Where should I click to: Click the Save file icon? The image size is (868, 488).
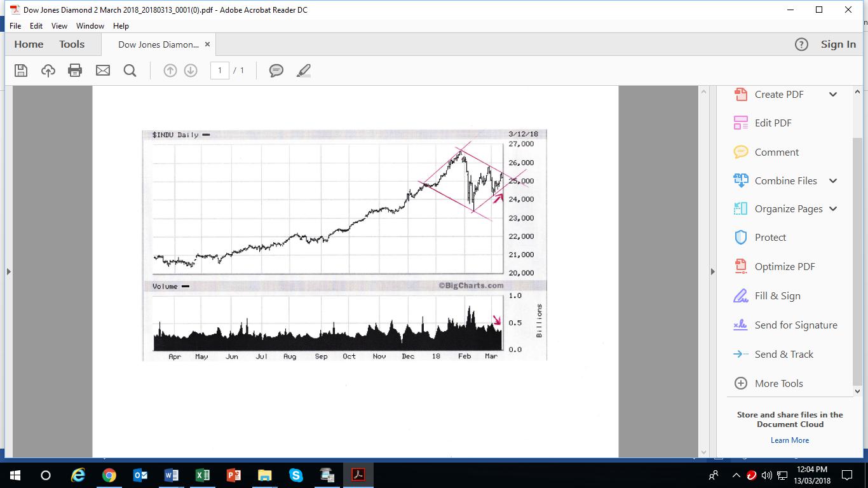tap(21, 71)
